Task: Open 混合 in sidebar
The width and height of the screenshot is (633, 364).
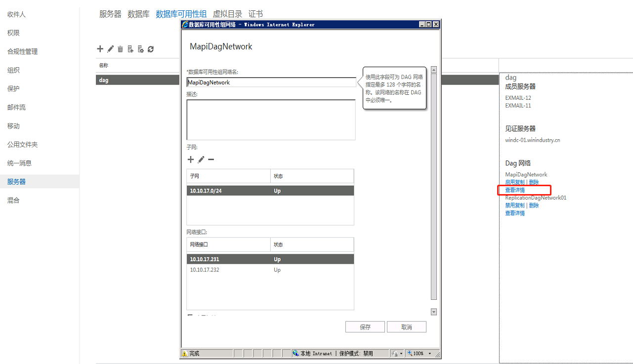Action: [13, 201]
